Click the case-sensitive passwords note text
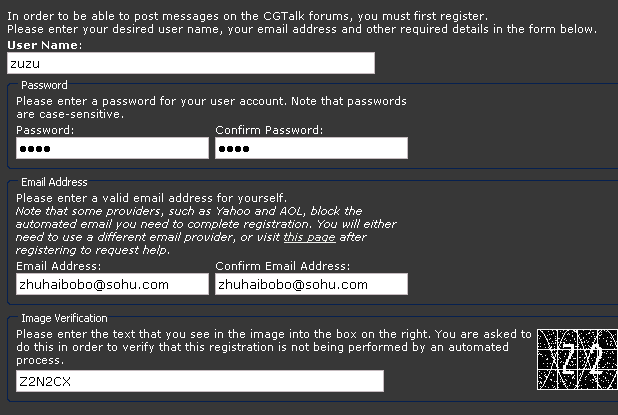The height and width of the screenshot is (415, 618). 211,108
